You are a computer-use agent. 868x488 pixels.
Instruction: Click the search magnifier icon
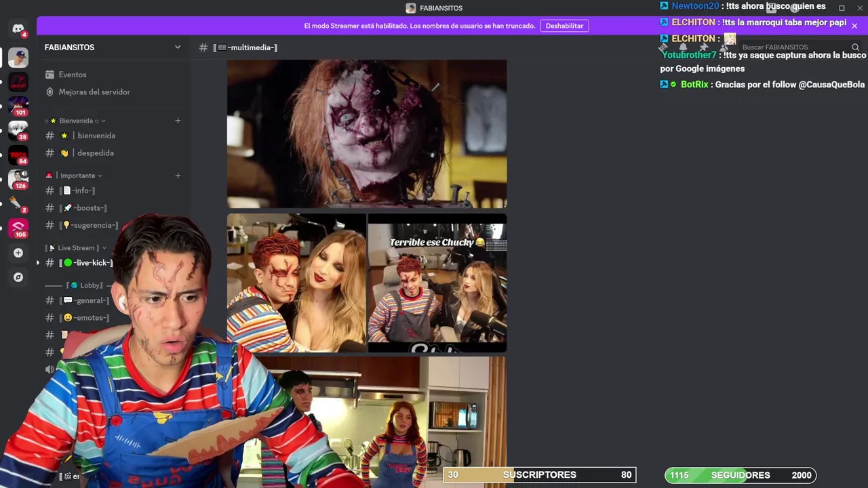[x=855, y=47]
